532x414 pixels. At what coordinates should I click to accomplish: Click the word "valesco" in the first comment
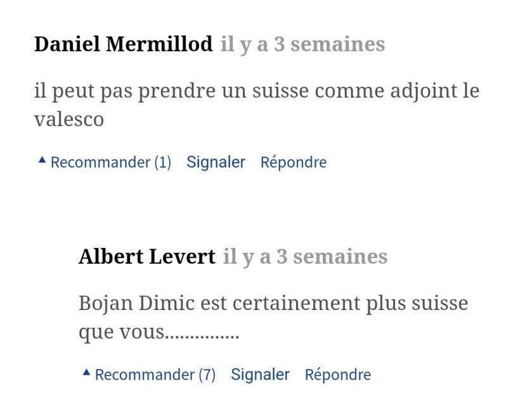pyautogui.click(x=69, y=120)
